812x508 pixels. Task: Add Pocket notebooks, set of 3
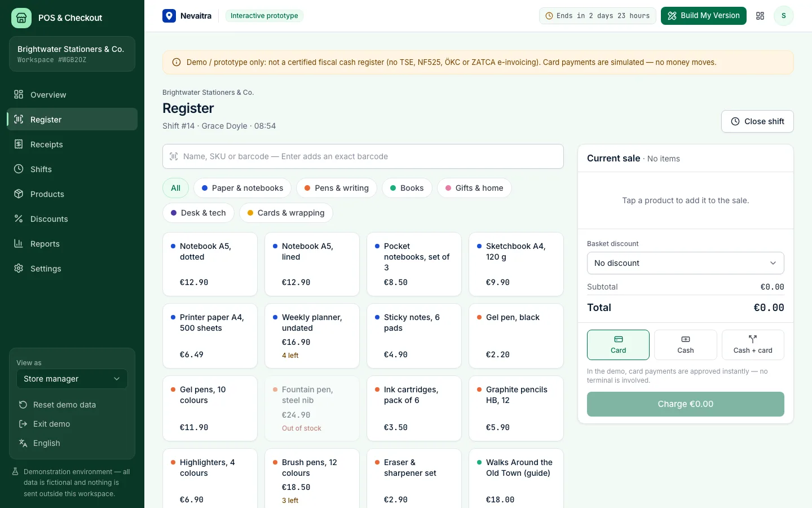click(x=414, y=264)
